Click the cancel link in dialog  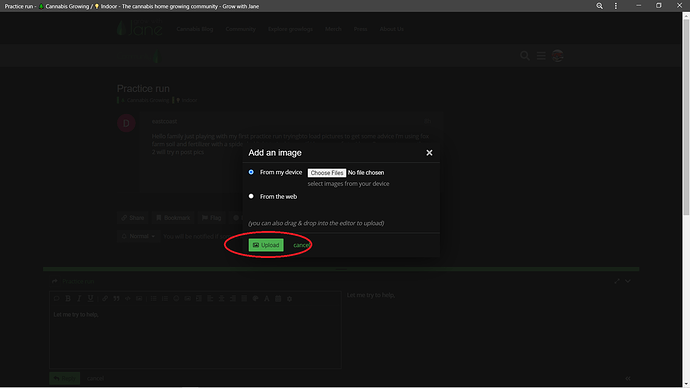pyautogui.click(x=301, y=245)
